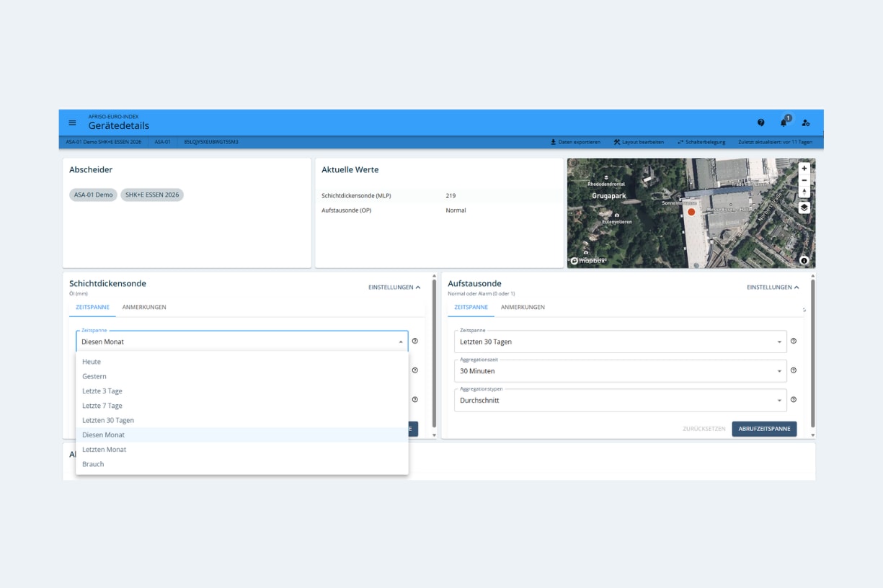
Task: Reset map bearing with compass icon
Action: coord(804,192)
